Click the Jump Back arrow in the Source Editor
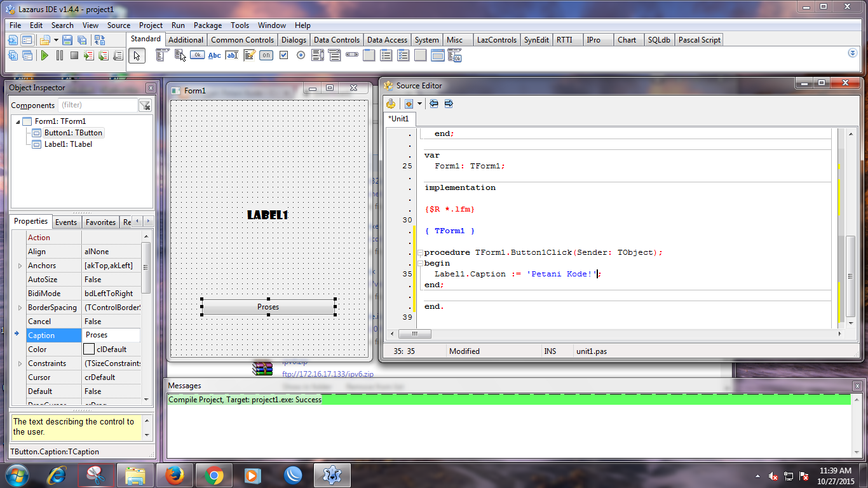Viewport: 868px width, 488px height. point(435,104)
